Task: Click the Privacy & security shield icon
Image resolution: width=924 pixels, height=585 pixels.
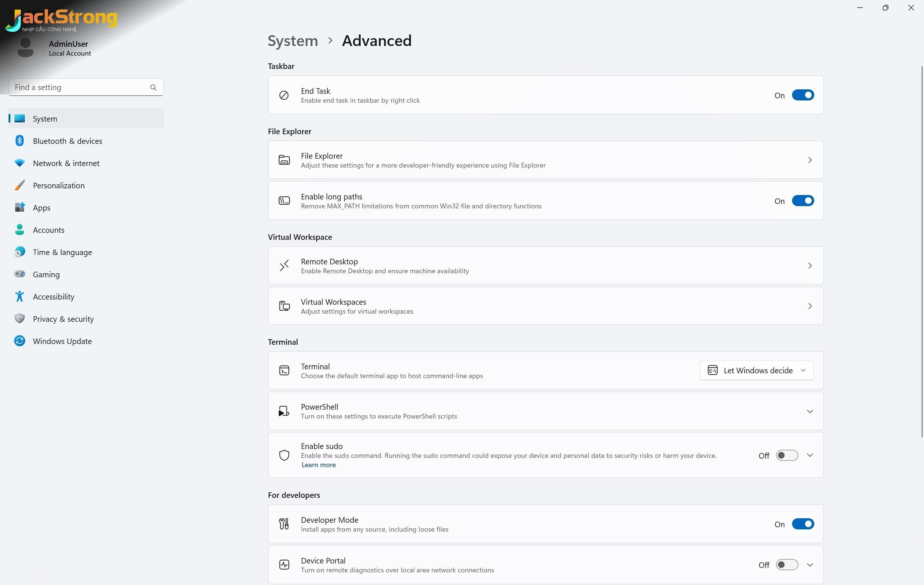Action: 20,318
